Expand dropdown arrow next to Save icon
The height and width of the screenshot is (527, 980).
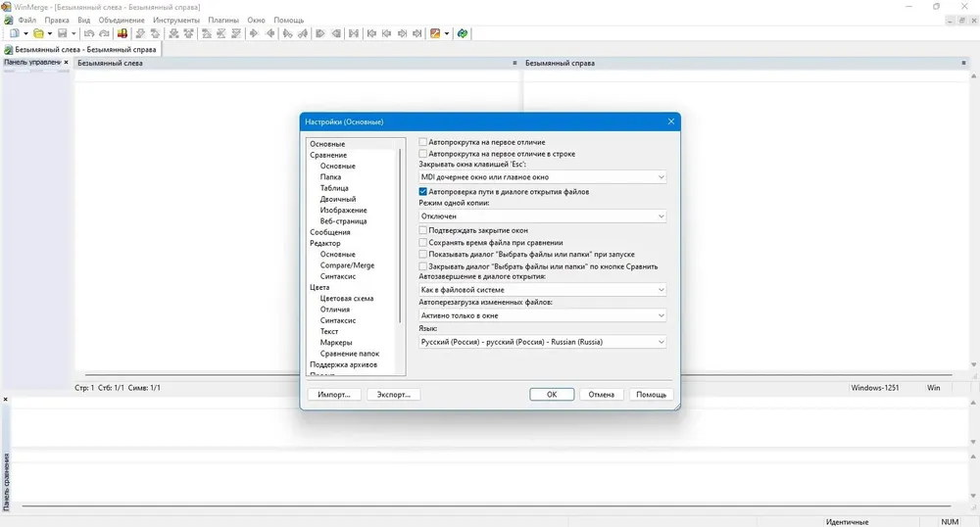tap(73, 33)
